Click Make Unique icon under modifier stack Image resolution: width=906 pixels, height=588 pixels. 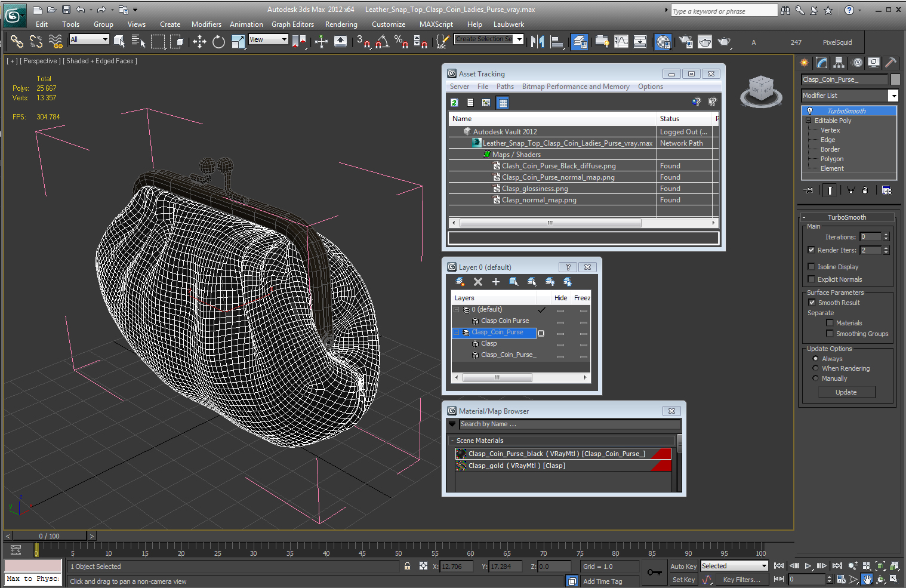tap(850, 190)
